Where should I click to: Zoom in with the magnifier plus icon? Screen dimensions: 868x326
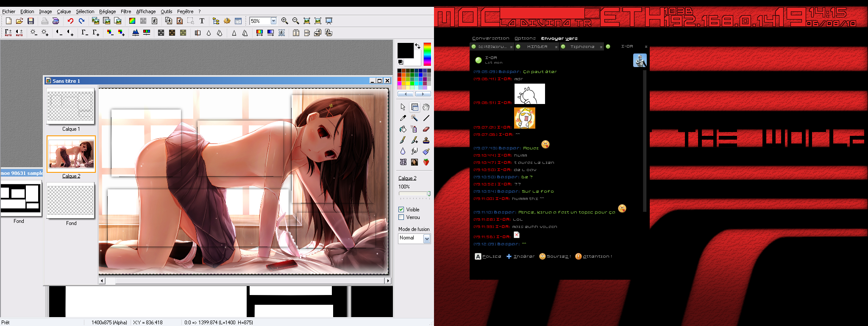[x=285, y=21]
